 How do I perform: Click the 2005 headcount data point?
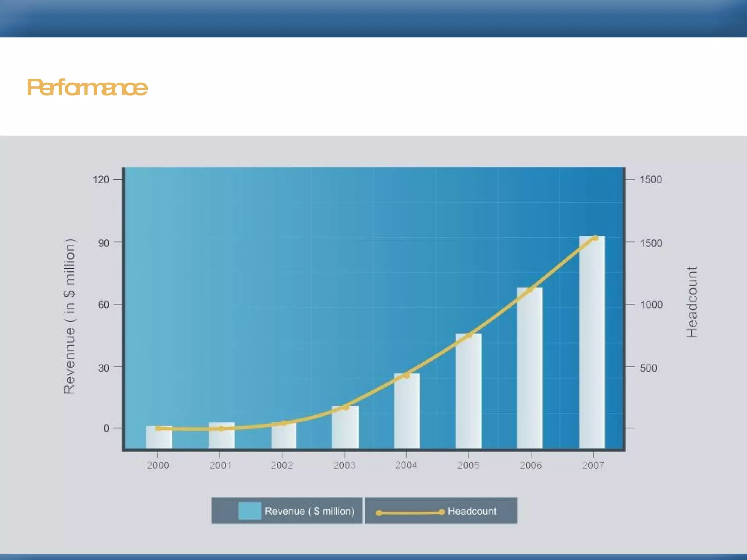(x=469, y=335)
